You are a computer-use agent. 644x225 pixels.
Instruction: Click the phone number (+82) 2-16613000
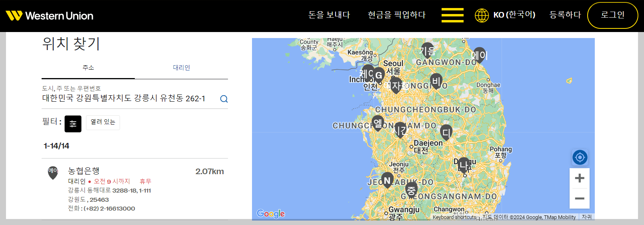click(109, 209)
